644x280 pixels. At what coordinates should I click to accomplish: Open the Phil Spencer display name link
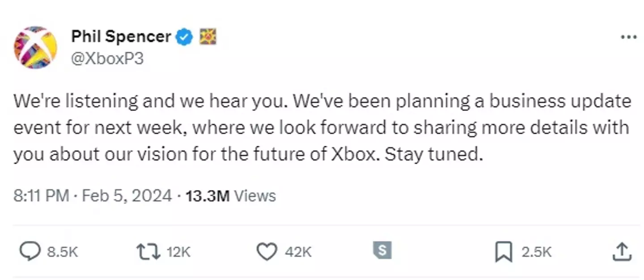pos(121,37)
